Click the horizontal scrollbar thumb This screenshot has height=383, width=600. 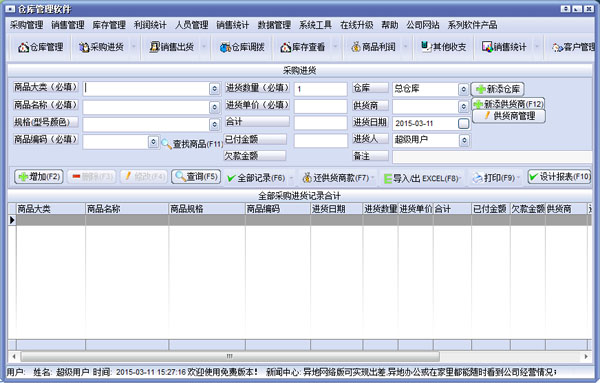click(x=230, y=357)
